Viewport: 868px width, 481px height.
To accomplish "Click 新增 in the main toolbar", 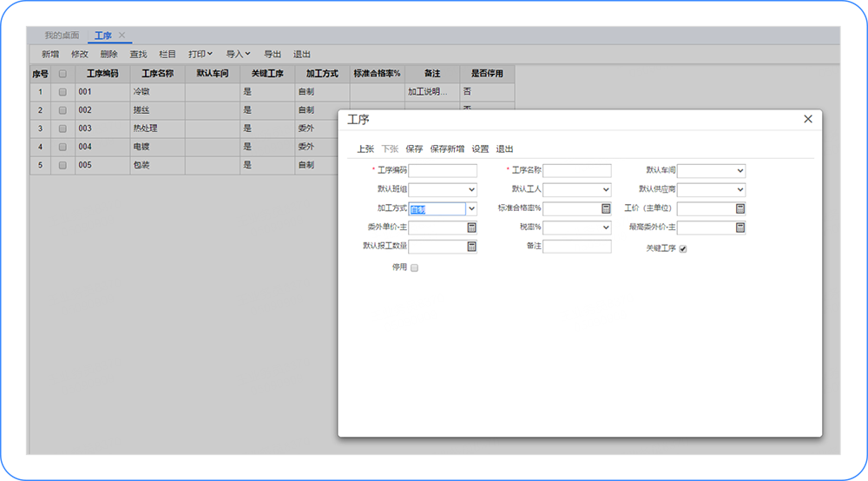I will pos(50,55).
